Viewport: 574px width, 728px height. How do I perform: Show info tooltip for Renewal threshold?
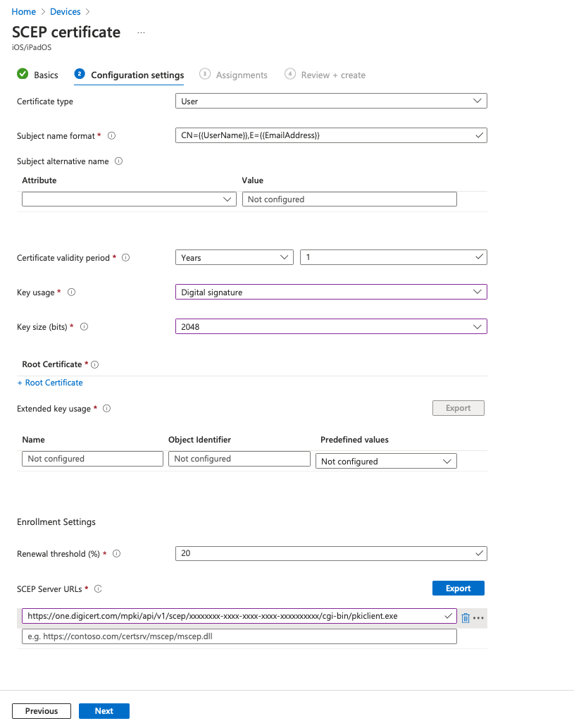pyautogui.click(x=117, y=554)
